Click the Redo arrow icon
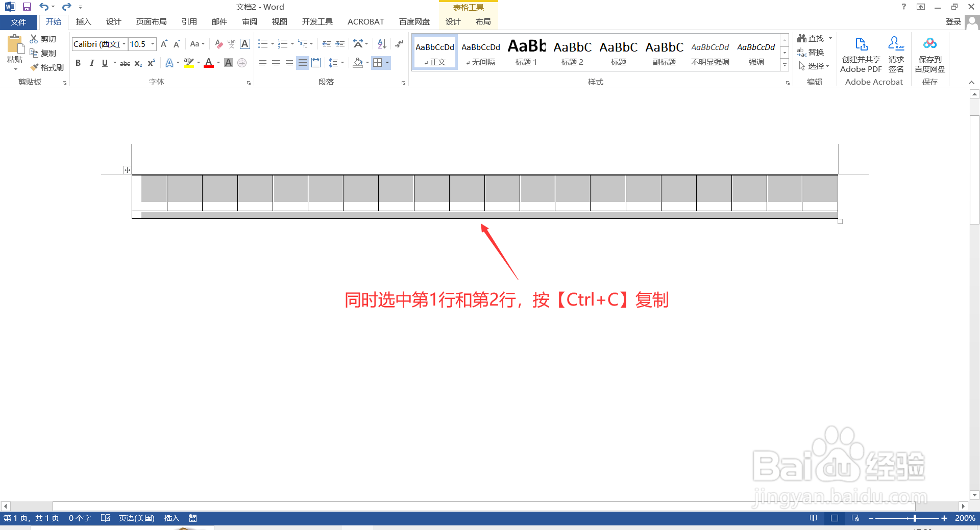The image size is (980, 530). tap(67, 7)
